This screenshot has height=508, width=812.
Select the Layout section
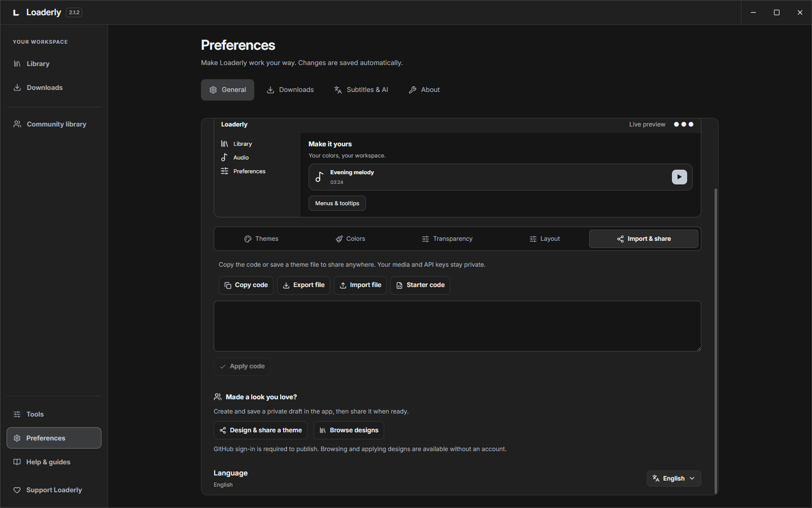click(x=545, y=239)
